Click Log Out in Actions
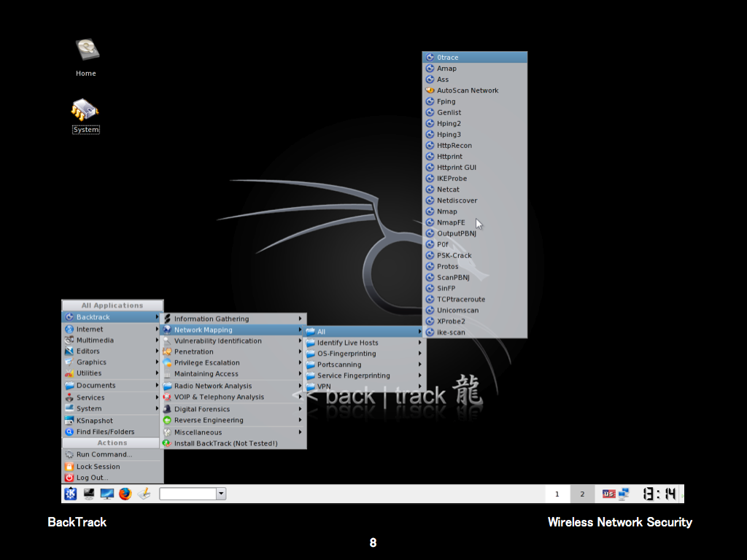The image size is (747, 560). (x=92, y=478)
